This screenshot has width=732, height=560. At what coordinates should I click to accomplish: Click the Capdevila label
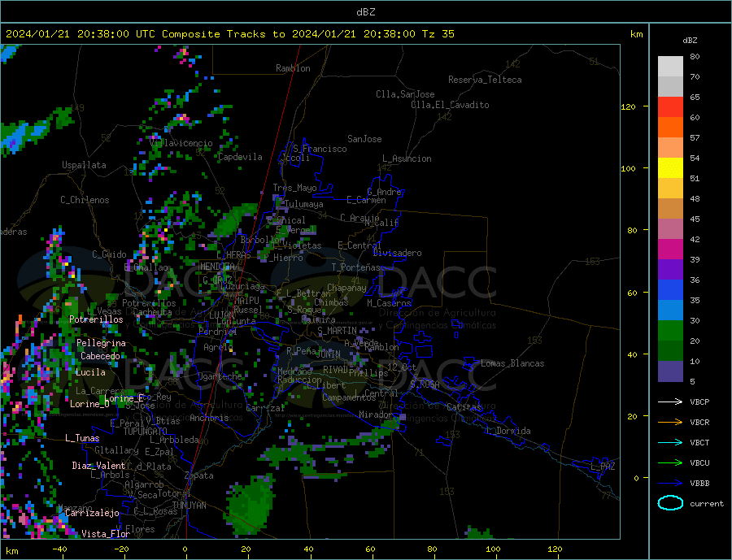[x=240, y=157]
